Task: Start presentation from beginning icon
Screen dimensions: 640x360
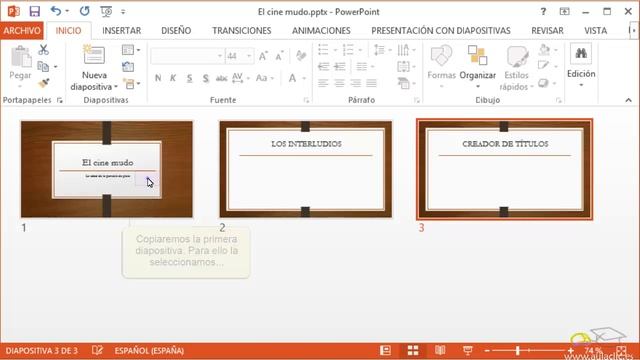Action: coord(106,11)
